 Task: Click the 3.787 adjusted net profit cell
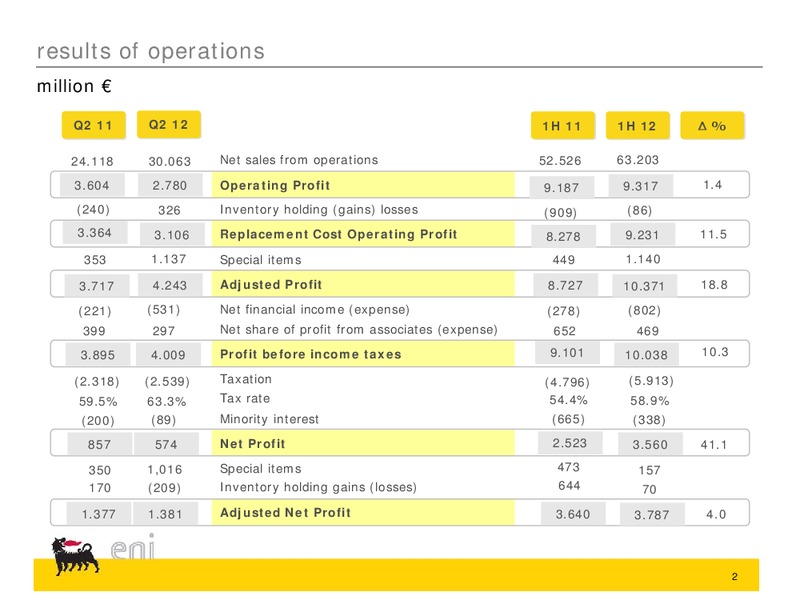(652, 515)
